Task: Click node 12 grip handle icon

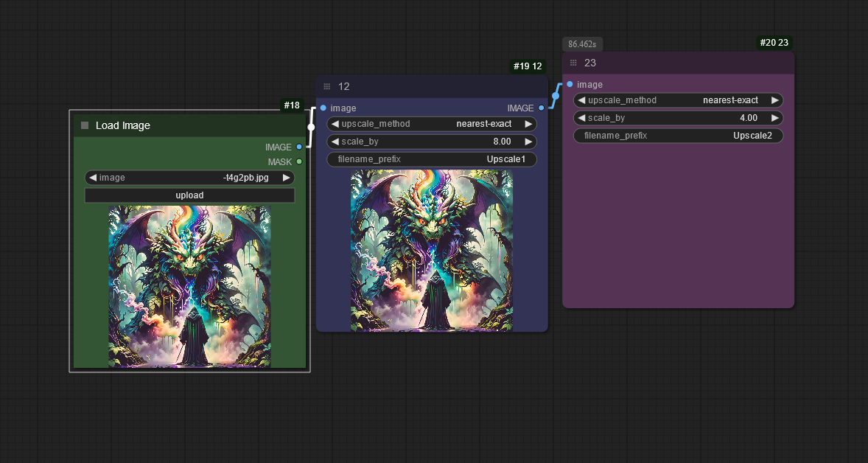Action: click(327, 86)
